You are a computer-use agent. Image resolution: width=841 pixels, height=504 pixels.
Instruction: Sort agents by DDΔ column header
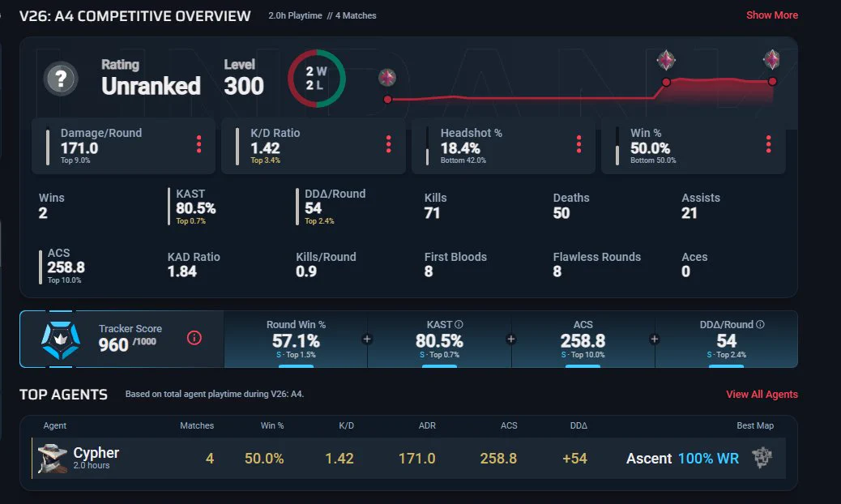[x=578, y=425]
